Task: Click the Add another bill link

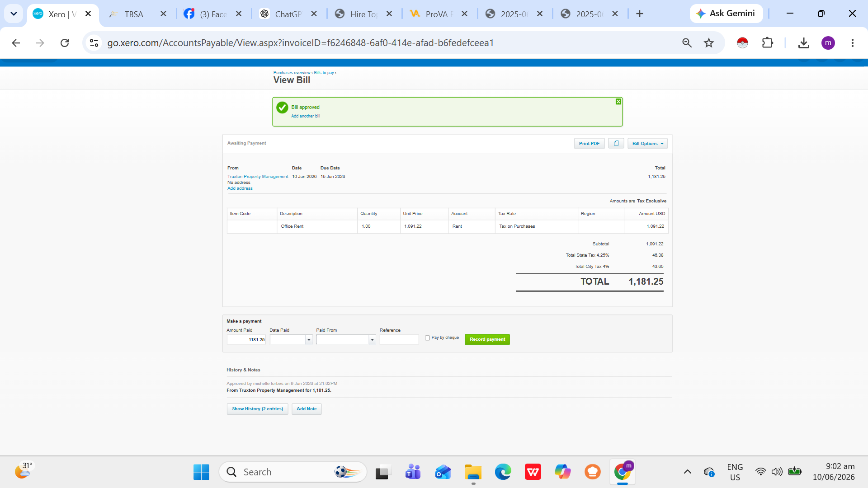Action: click(x=306, y=116)
